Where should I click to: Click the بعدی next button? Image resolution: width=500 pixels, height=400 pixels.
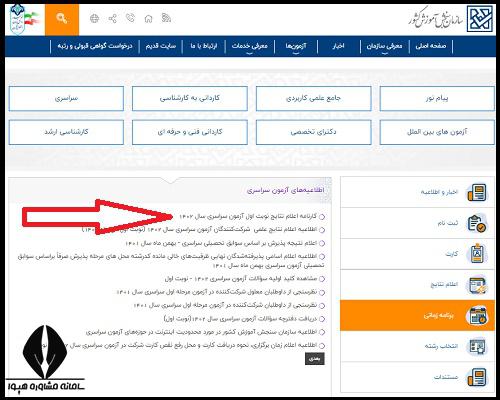[314, 359]
